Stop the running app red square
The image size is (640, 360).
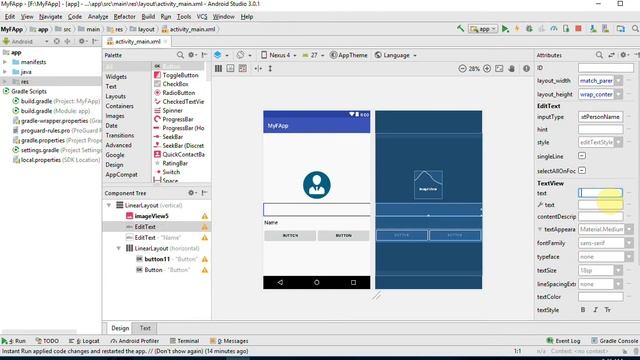[x=578, y=29]
